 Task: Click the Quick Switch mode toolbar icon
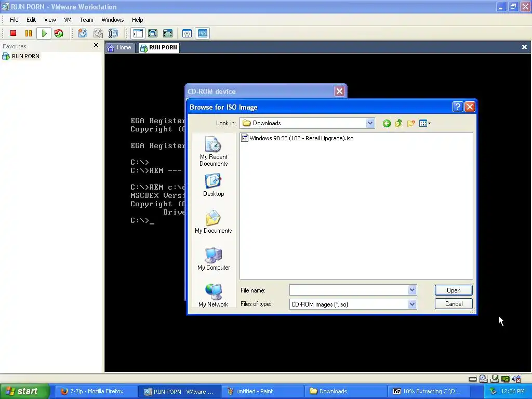[x=153, y=33]
